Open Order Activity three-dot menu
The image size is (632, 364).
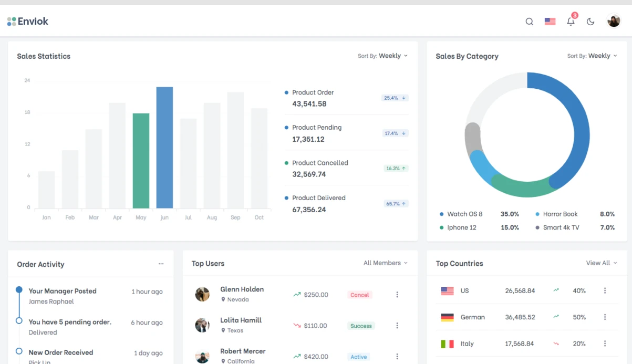[x=161, y=264]
